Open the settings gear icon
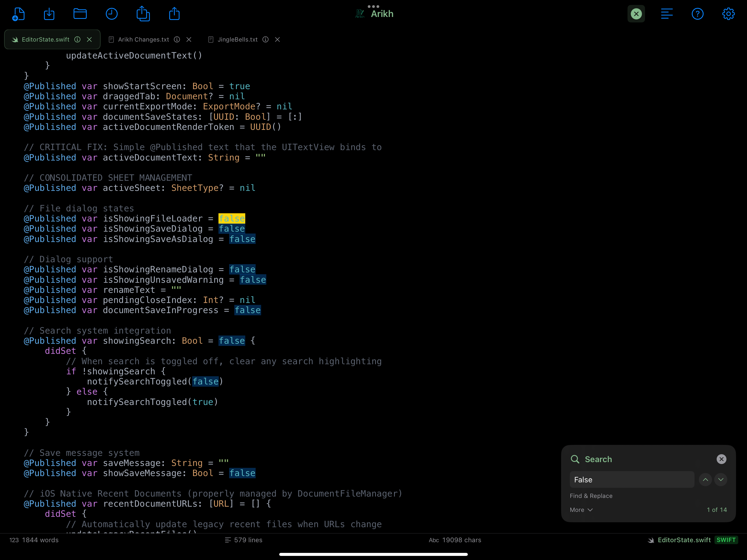The image size is (747, 560). click(728, 14)
